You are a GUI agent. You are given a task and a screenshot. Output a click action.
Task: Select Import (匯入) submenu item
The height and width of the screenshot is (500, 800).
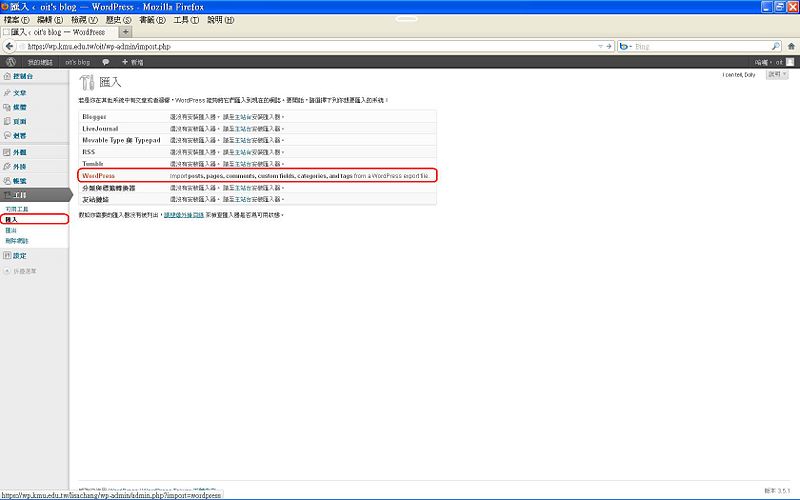11,219
